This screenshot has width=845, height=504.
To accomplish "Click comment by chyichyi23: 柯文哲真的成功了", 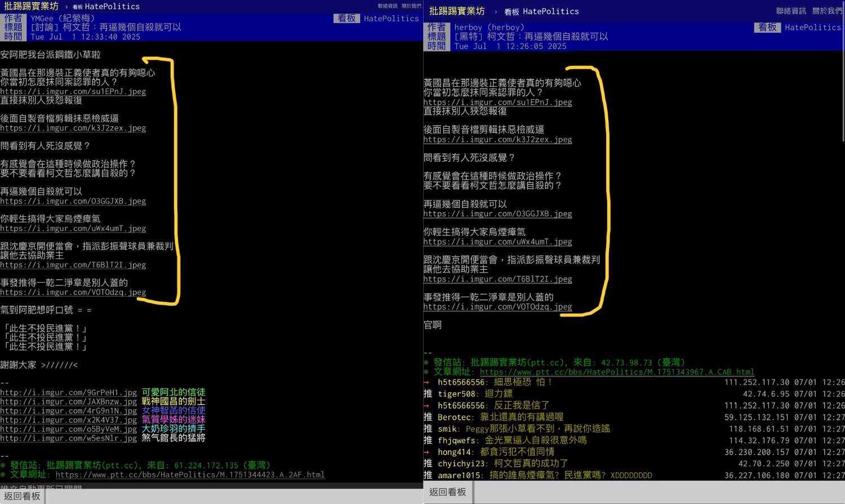I will (634, 463).
